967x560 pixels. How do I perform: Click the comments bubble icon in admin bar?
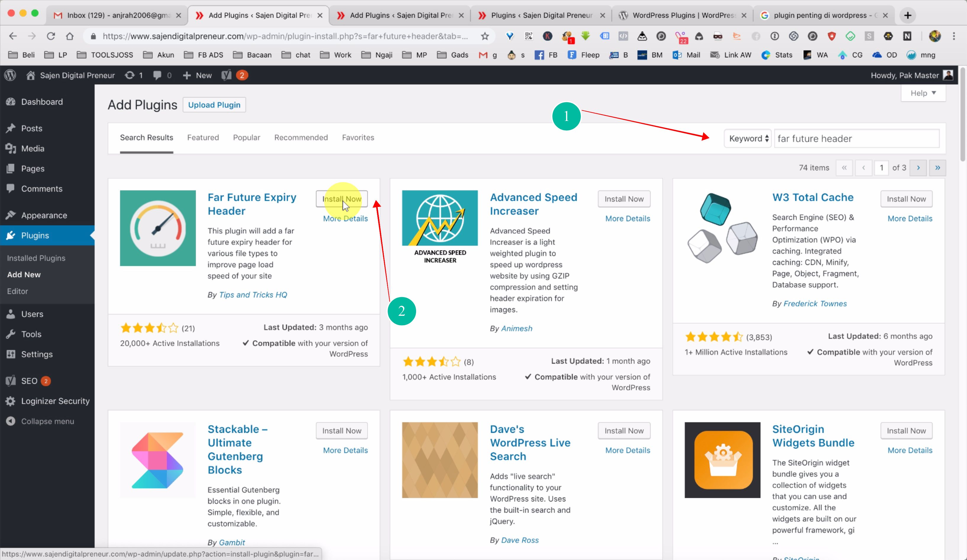click(157, 75)
